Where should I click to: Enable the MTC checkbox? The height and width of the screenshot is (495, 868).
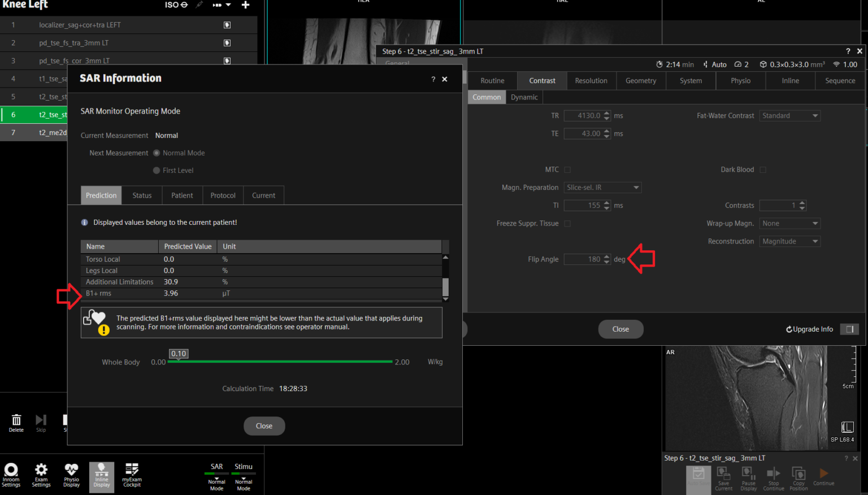(x=567, y=170)
